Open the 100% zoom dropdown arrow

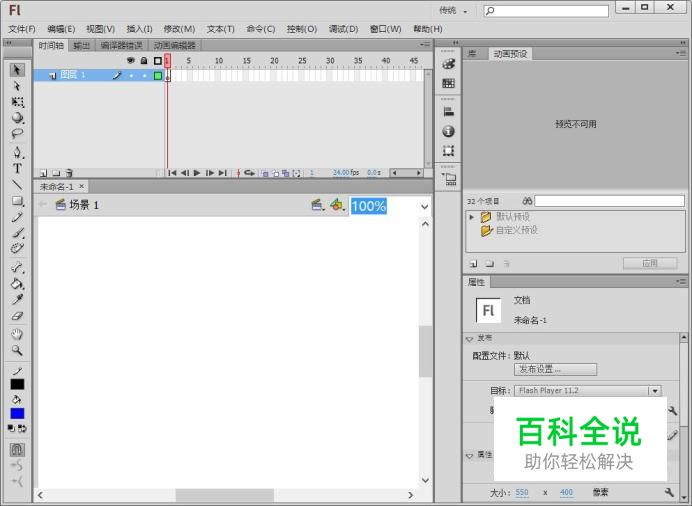[x=425, y=206]
